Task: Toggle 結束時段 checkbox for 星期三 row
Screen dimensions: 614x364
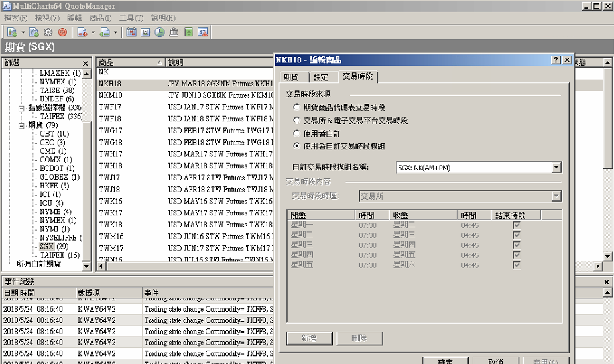Action: 517,245
